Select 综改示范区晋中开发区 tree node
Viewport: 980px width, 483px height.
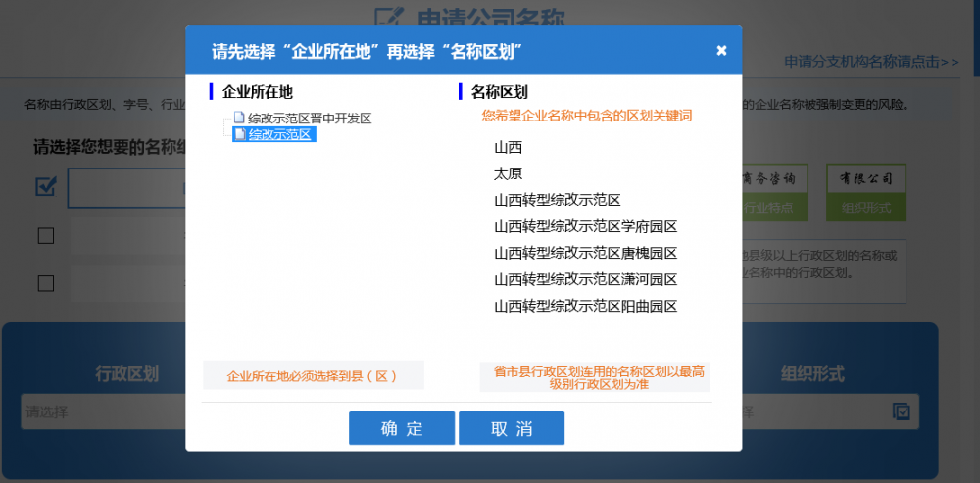tap(310, 119)
